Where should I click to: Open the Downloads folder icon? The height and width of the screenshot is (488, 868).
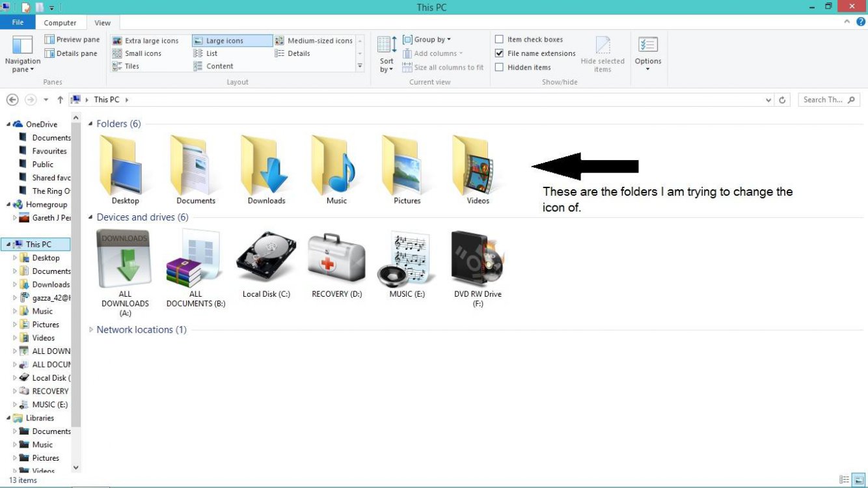265,163
